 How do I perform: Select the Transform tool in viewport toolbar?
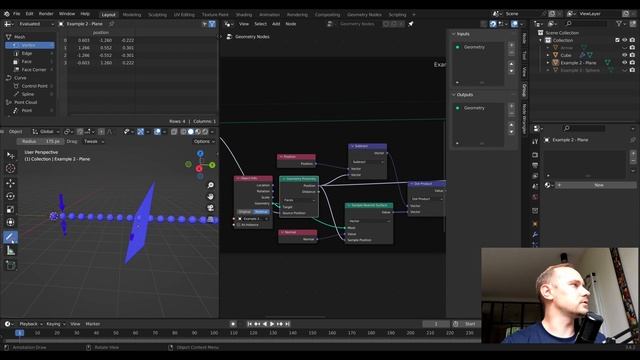tap(11, 222)
